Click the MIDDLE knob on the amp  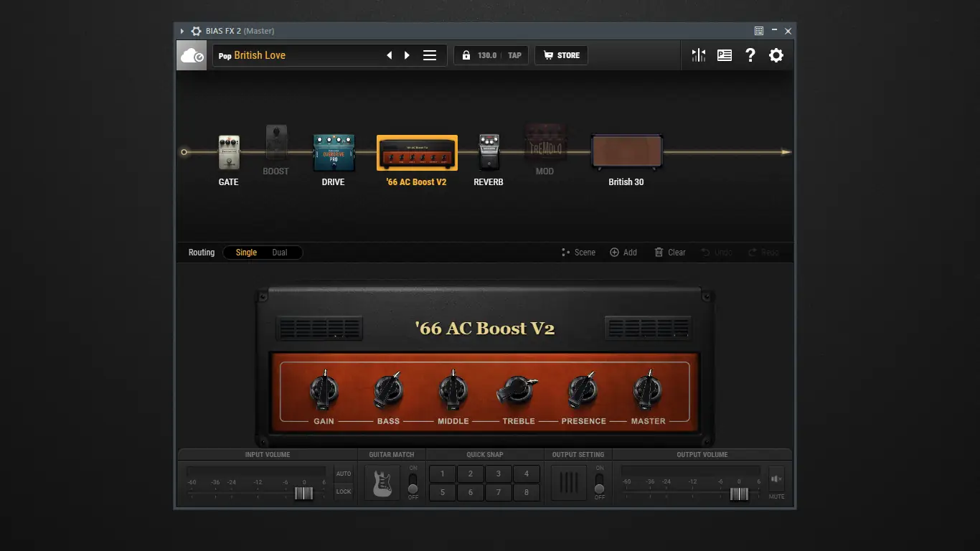[453, 391]
